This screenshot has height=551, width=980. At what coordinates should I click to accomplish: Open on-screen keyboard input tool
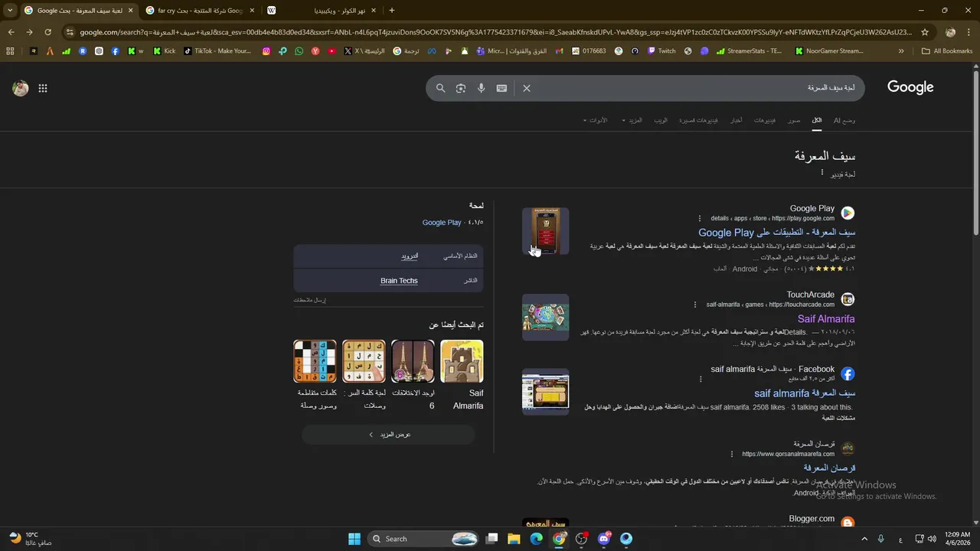tap(501, 88)
